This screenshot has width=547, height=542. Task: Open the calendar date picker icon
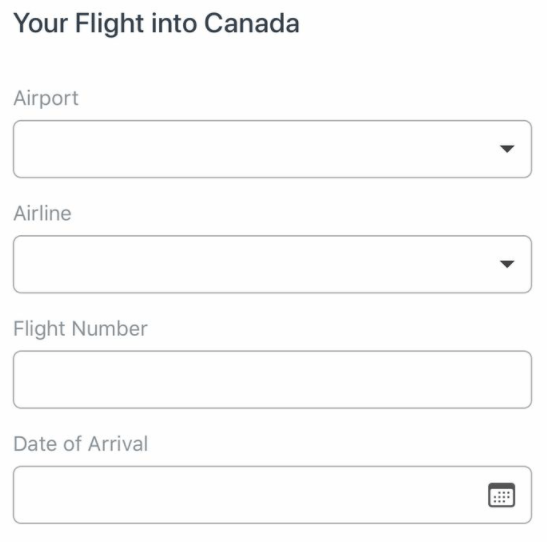pos(501,495)
